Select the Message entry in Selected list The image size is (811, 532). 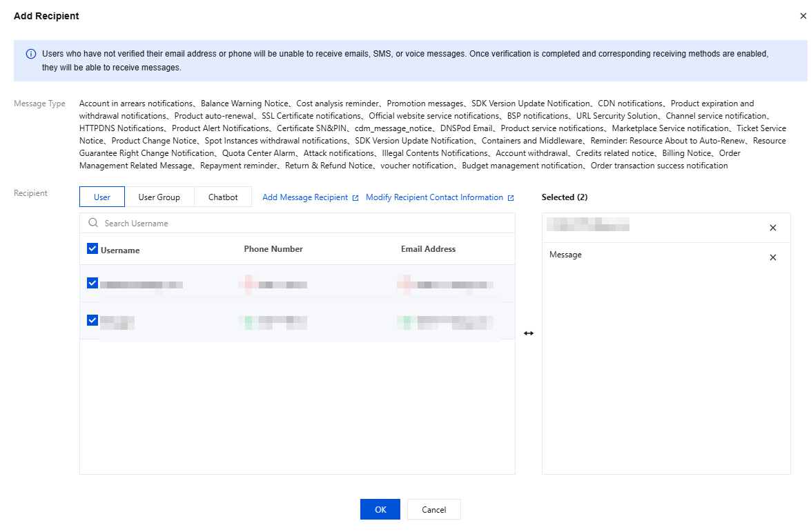[x=565, y=255]
